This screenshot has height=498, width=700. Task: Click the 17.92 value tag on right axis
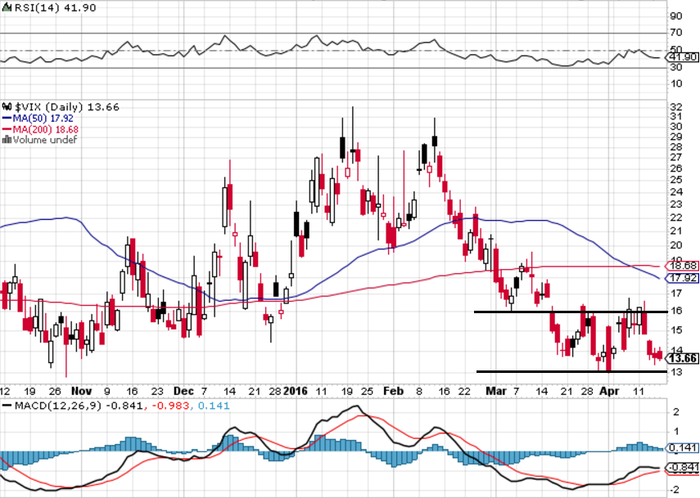coord(682,278)
